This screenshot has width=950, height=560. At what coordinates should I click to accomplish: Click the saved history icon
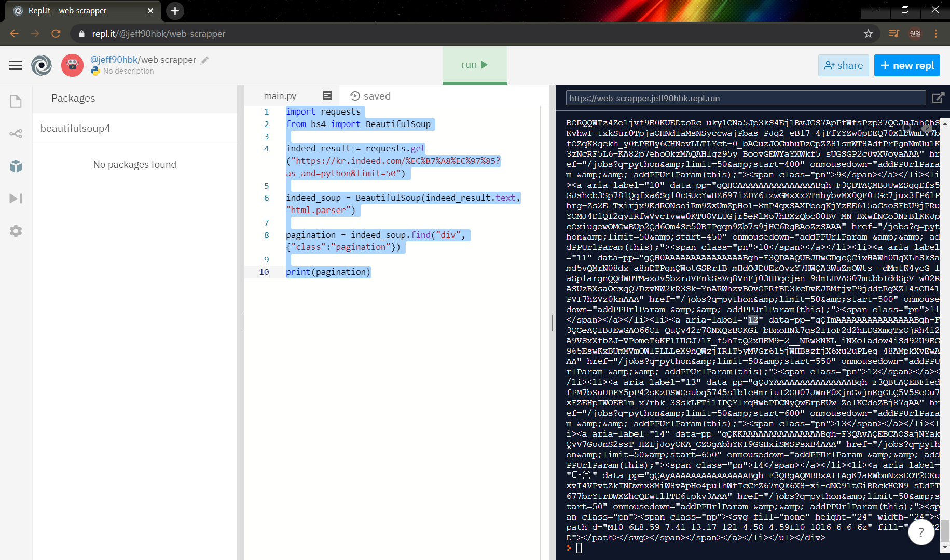pyautogui.click(x=355, y=96)
